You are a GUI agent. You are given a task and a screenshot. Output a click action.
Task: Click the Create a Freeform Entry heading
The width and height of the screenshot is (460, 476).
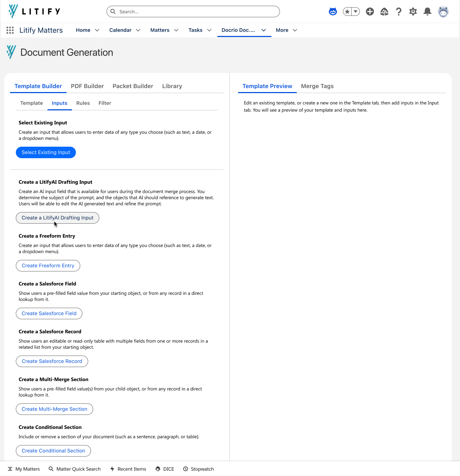[47, 236]
